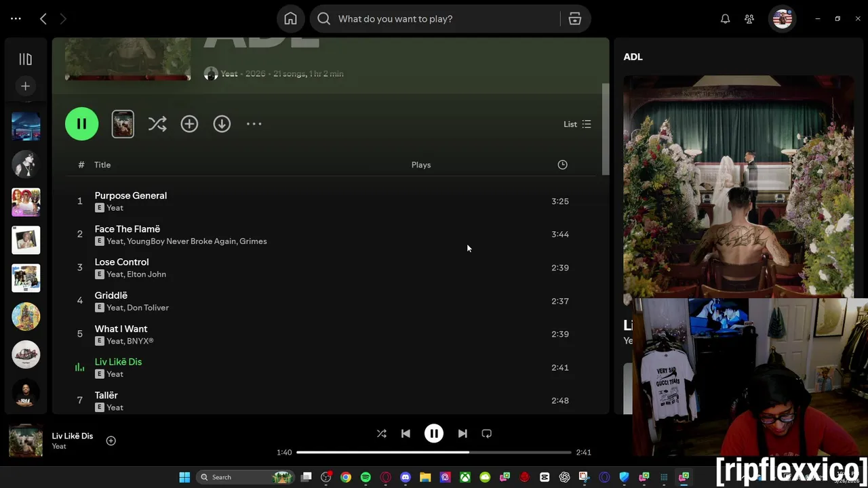Open Google Chrome from the taskbar
This screenshot has width=868, height=488.
346,477
